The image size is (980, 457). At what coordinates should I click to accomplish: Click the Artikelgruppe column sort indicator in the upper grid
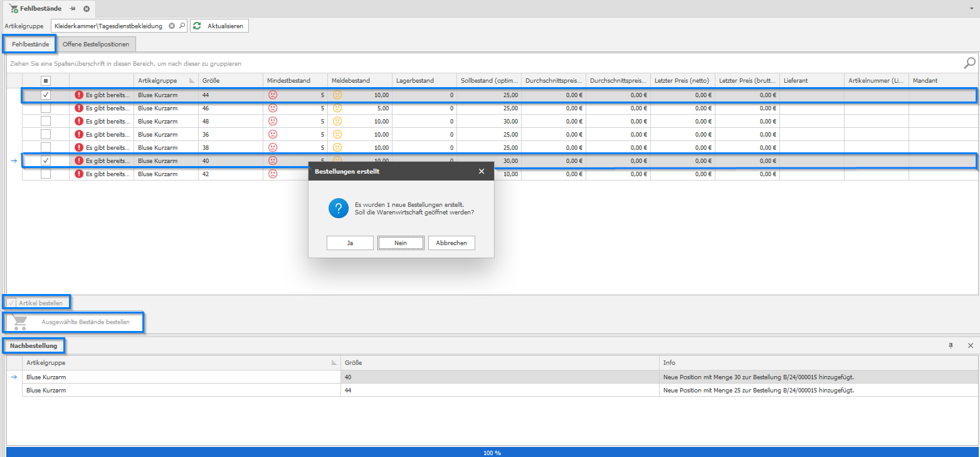point(191,81)
